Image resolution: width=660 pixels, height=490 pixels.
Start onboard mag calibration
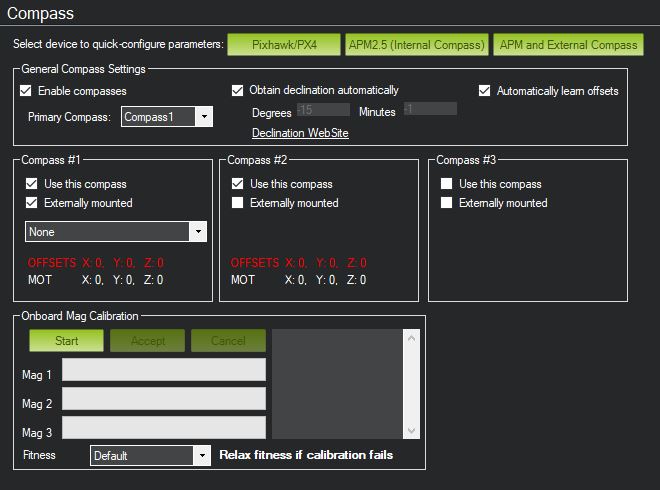pyautogui.click(x=67, y=341)
